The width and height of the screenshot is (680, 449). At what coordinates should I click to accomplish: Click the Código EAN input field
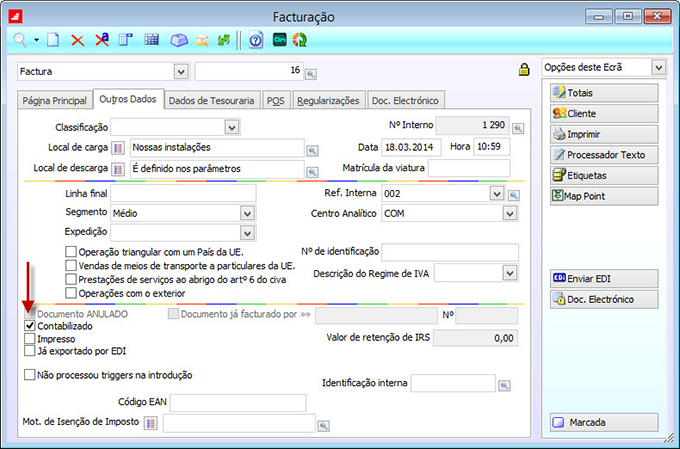coord(237,403)
